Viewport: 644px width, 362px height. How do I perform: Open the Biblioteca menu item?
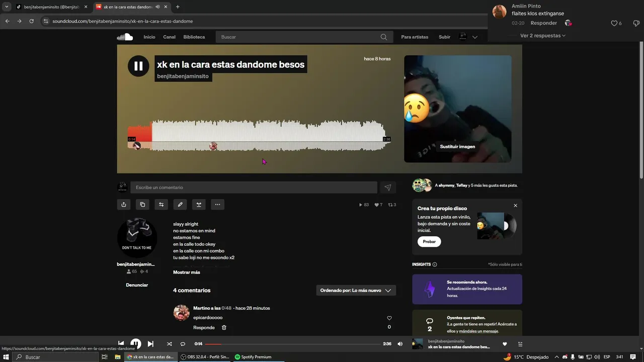click(194, 37)
